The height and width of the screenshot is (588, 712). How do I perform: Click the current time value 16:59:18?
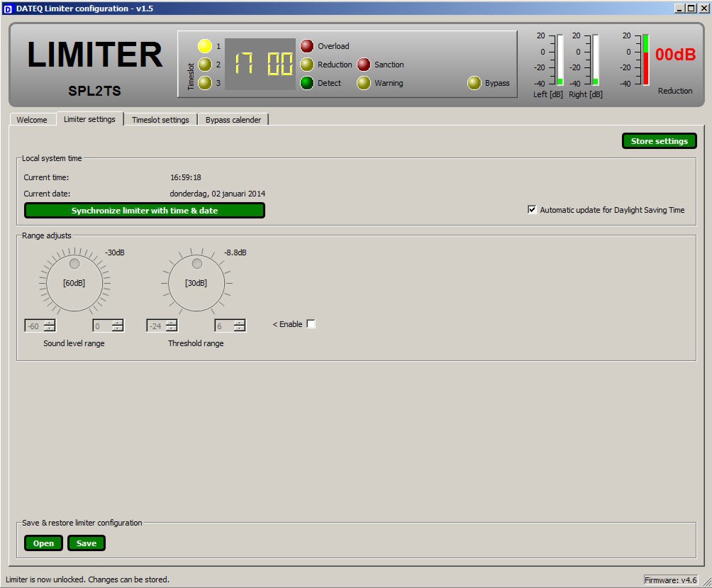click(x=186, y=177)
